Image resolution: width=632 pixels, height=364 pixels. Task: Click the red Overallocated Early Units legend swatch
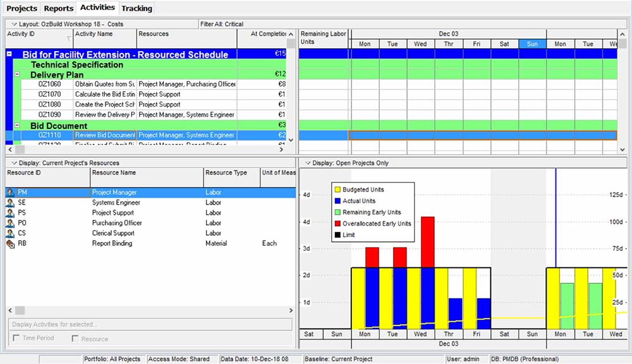coord(337,224)
